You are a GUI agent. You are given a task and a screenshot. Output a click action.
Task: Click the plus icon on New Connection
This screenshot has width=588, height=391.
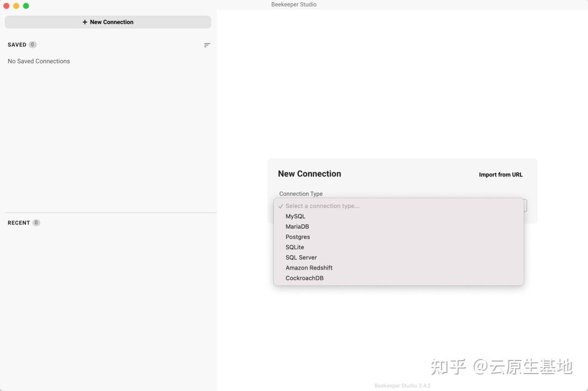pyautogui.click(x=84, y=22)
